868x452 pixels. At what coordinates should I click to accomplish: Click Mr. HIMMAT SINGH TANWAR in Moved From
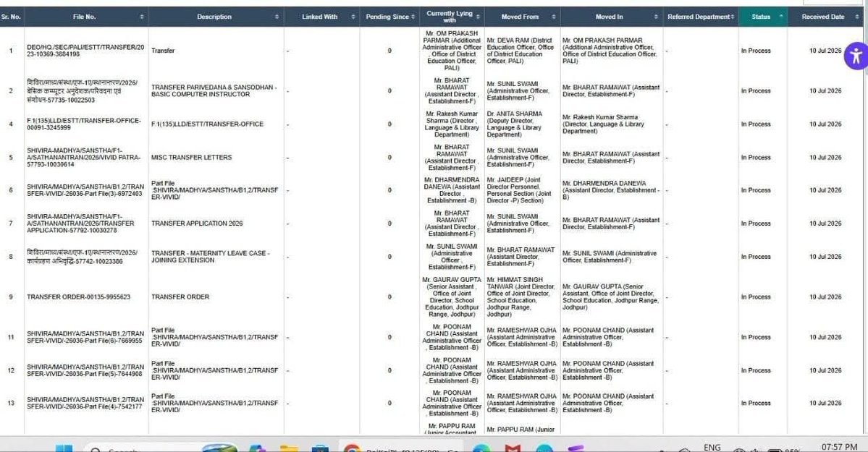(x=521, y=297)
